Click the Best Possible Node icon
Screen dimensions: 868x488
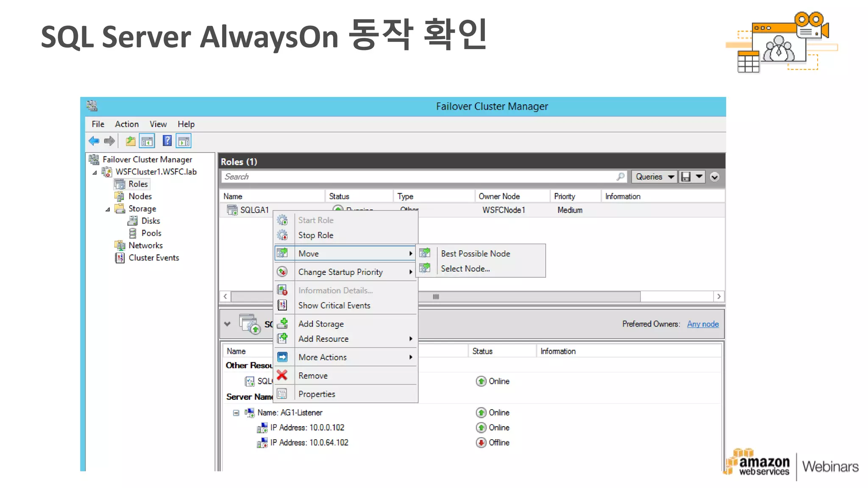coord(425,253)
